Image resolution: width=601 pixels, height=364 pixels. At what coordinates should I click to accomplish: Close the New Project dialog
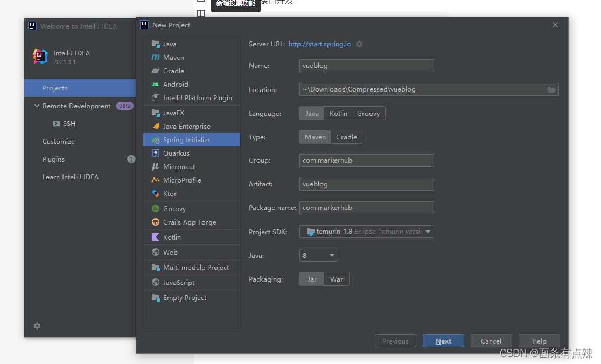coord(555,25)
